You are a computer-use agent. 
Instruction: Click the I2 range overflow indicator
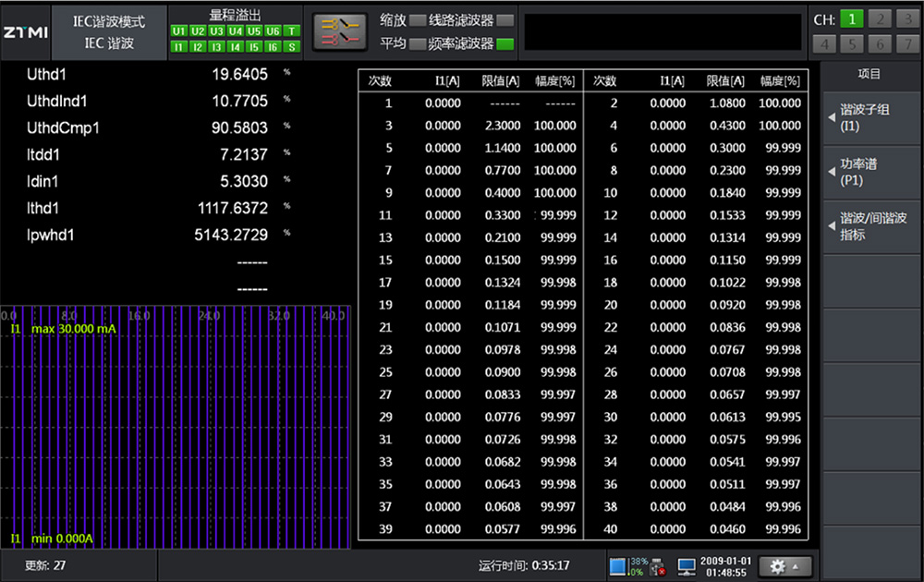[198, 46]
